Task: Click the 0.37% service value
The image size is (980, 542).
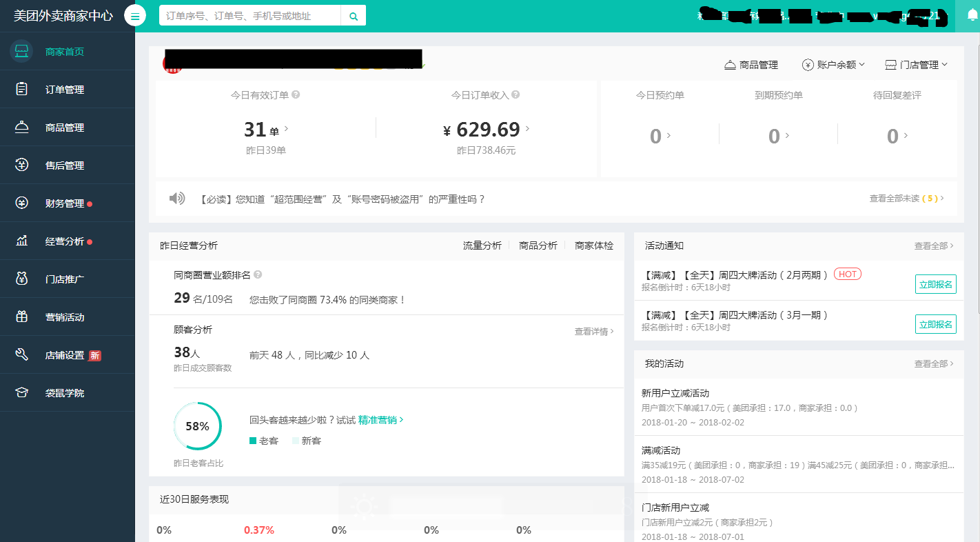Action: pyautogui.click(x=259, y=530)
